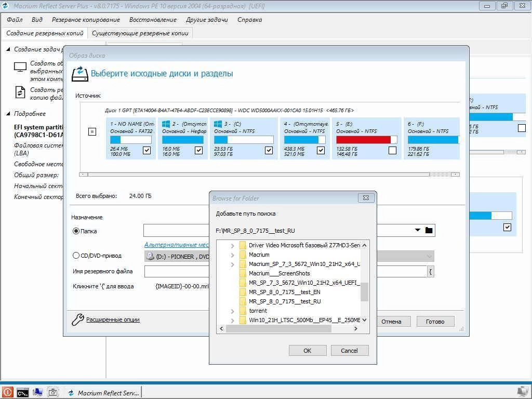Collapse the Подробнее section
Viewport: 532px width, 399px height.
click(x=8, y=114)
